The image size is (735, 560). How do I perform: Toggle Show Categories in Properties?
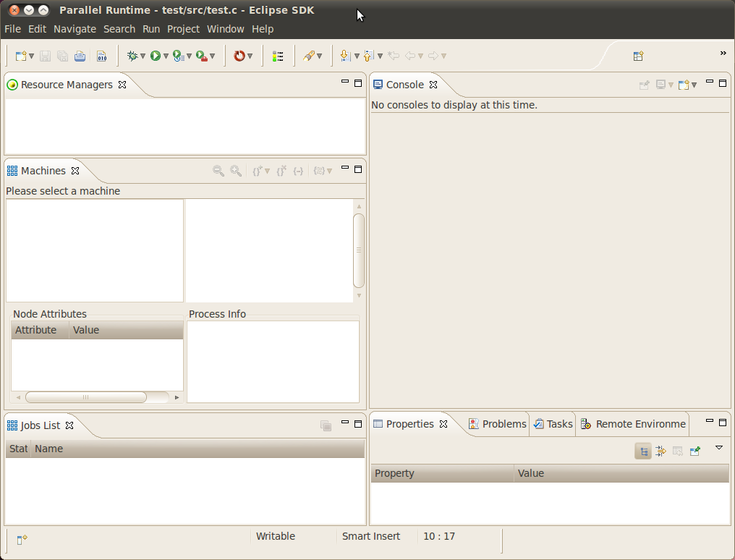pos(643,451)
